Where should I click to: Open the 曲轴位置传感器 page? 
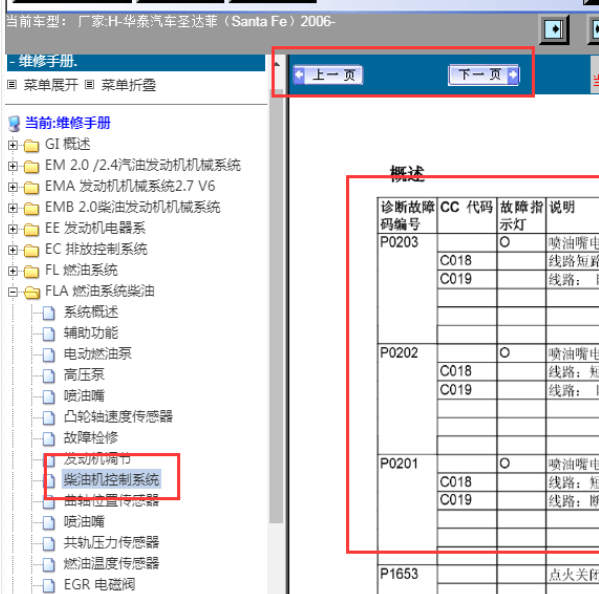(x=111, y=500)
